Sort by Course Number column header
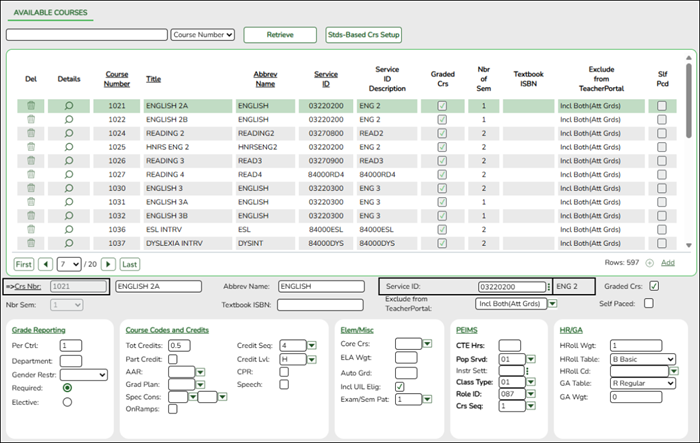The image size is (700, 443). 117,79
